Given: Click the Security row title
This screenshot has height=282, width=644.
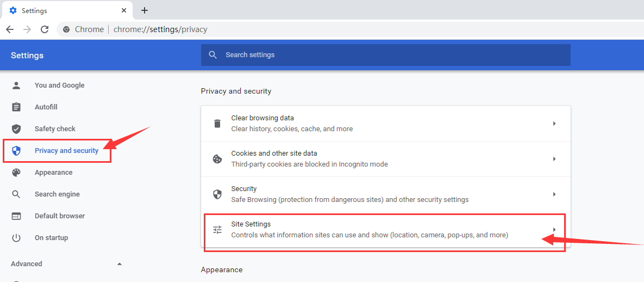Looking at the screenshot, I should (x=244, y=188).
